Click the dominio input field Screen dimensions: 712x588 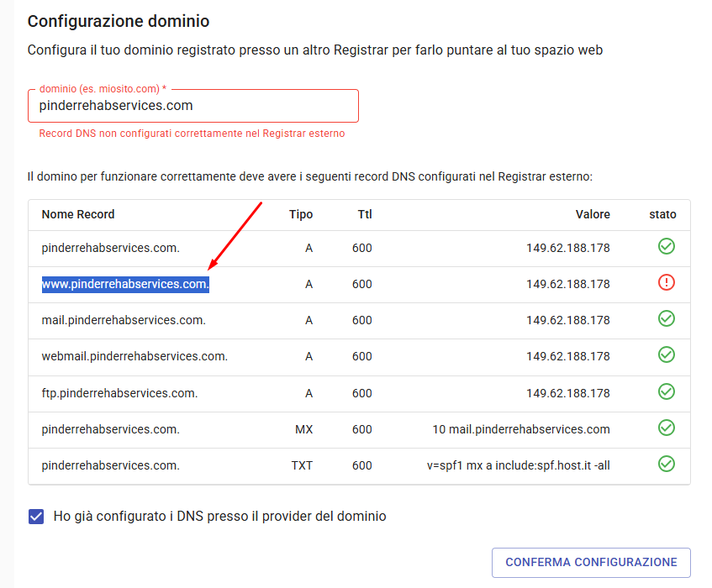pyautogui.click(x=193, y=106)
